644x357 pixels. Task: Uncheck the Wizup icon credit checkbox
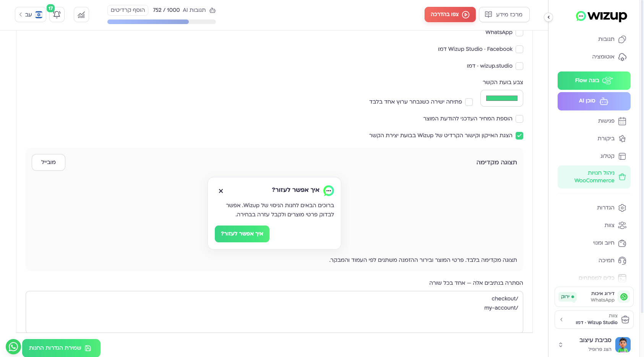(519, 136)
